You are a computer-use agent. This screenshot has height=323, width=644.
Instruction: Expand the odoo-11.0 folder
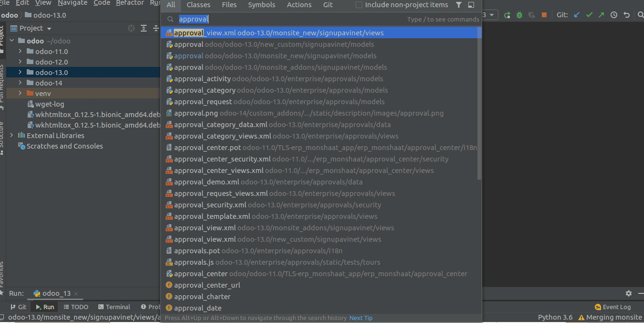tap(21, 52)
